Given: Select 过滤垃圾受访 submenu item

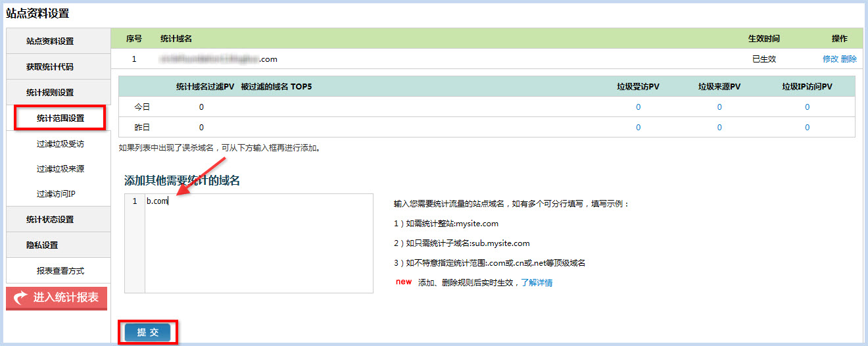Looking at the screenshot, I should pyautogui.click(x=60, y=143).
